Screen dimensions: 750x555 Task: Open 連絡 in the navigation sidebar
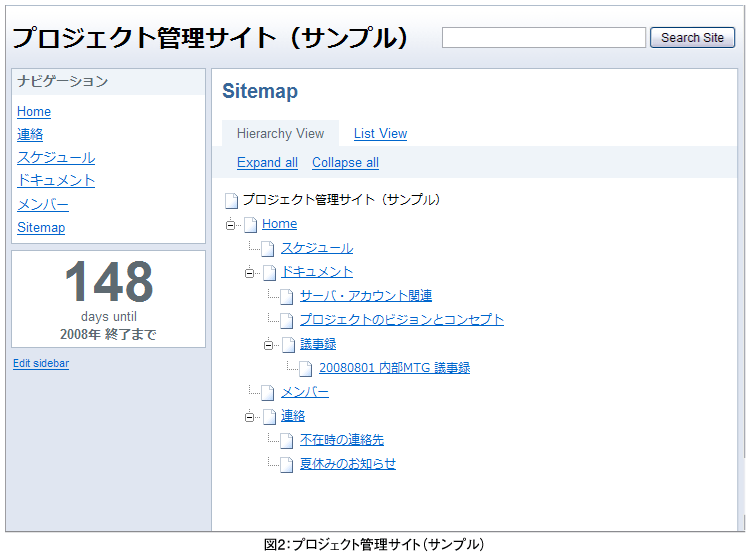click(30, 134)
